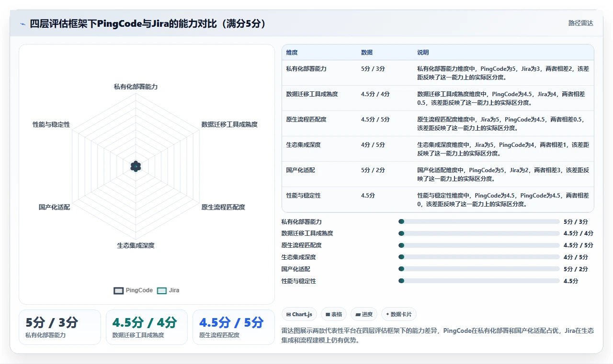Click the description starting 国产化适配维度中
613x364 pixels.
pos(503,174)
